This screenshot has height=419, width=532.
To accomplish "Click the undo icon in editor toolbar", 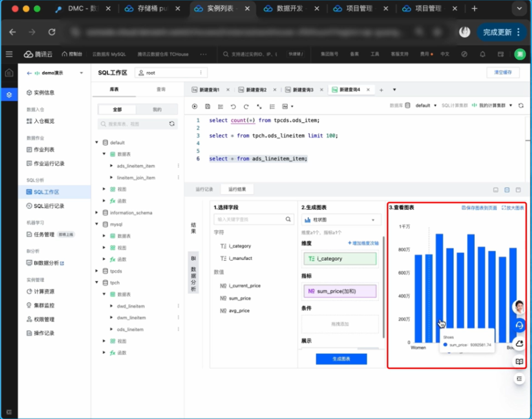I will 233,106.
